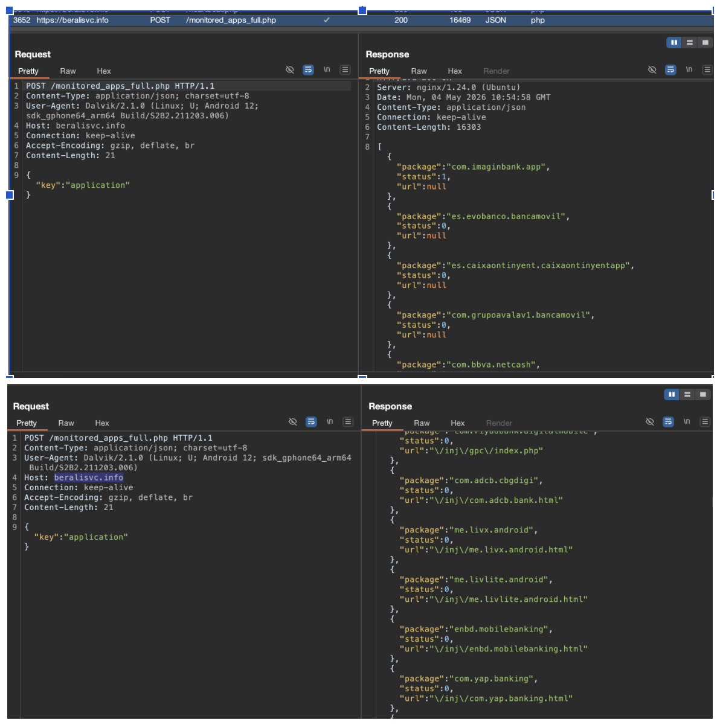Click /monitored_apps_full.php URL cell in history row
This screenshot has height=728, width=720.
pos(231,20)
